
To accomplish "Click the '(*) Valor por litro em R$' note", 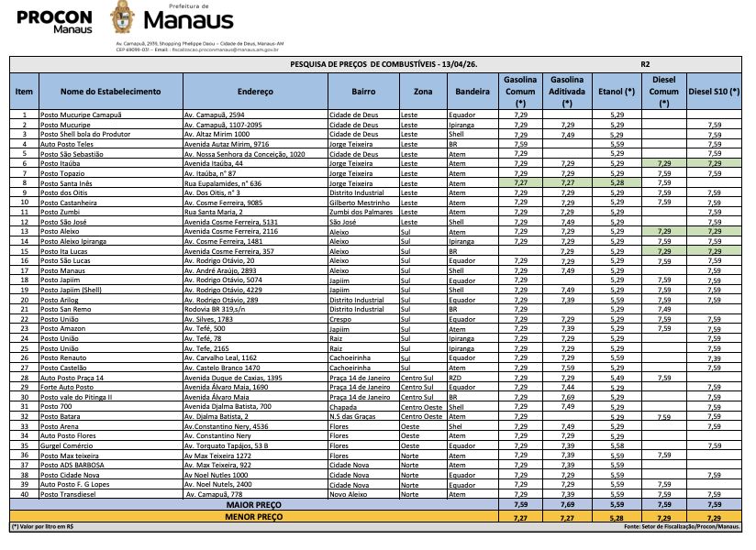I will click(41, 527).
